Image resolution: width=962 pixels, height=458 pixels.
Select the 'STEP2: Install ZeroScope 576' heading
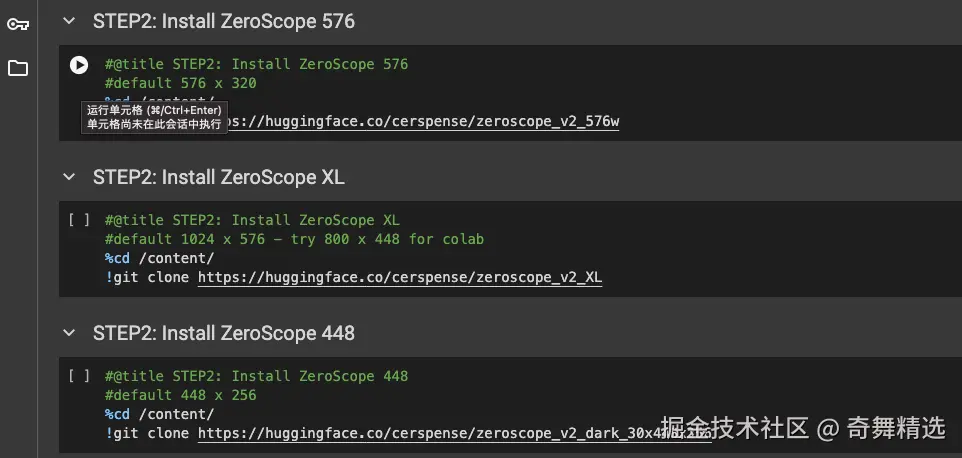click(x=223, y=20)
